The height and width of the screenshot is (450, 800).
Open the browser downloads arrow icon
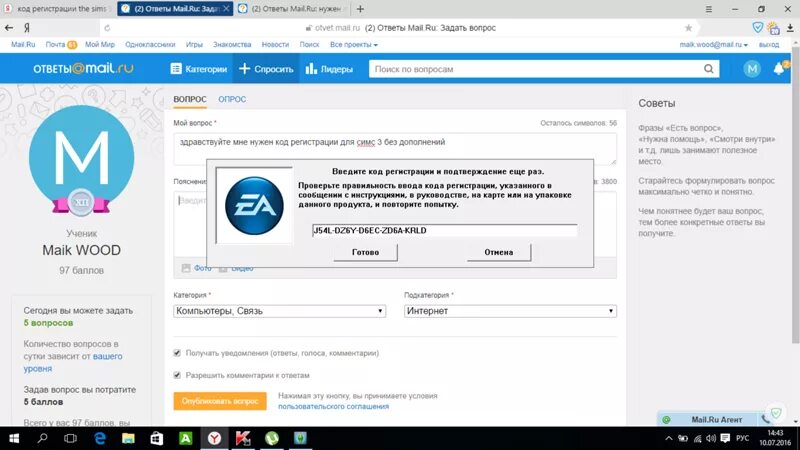pos(790,28)
